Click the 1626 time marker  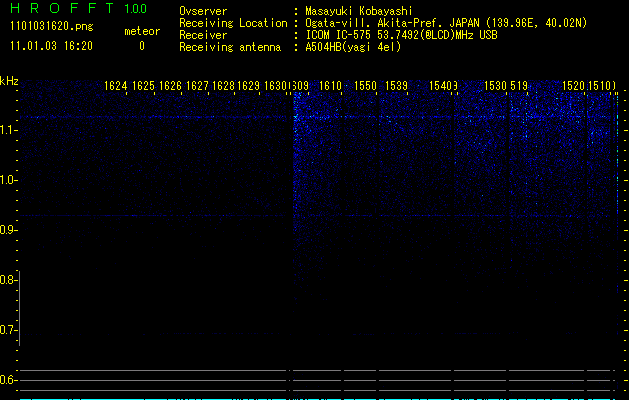click(x=170, y=86)
